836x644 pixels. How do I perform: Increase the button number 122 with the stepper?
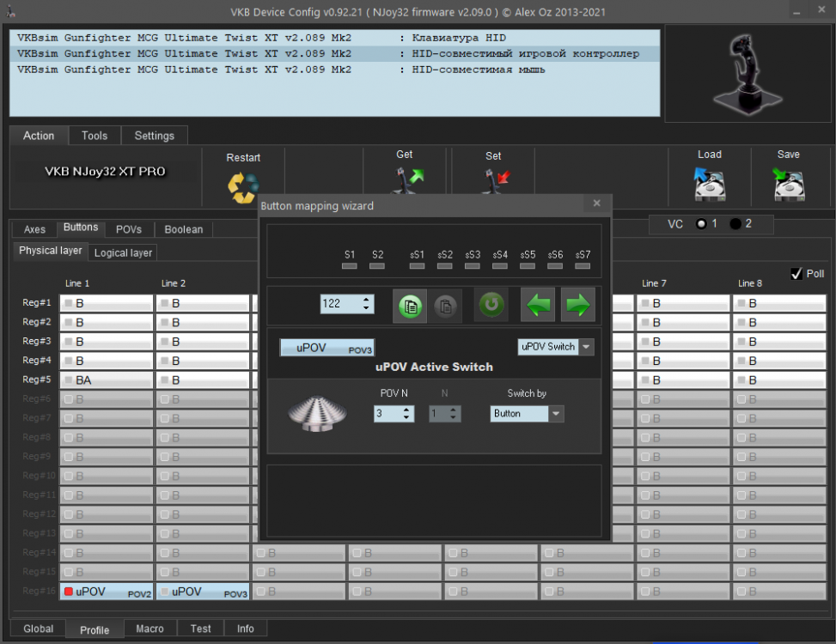pos(368,299)
